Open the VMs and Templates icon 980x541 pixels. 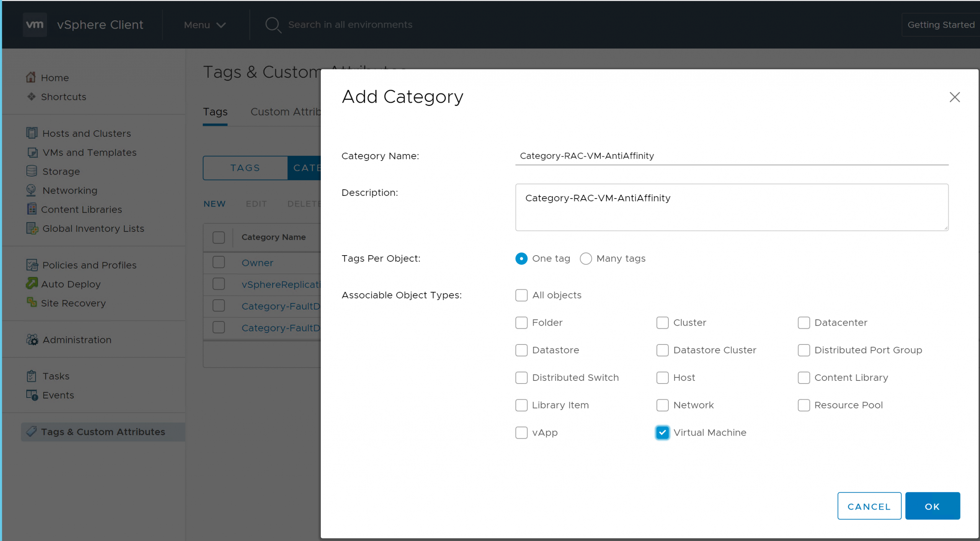(x=32, y=152)
